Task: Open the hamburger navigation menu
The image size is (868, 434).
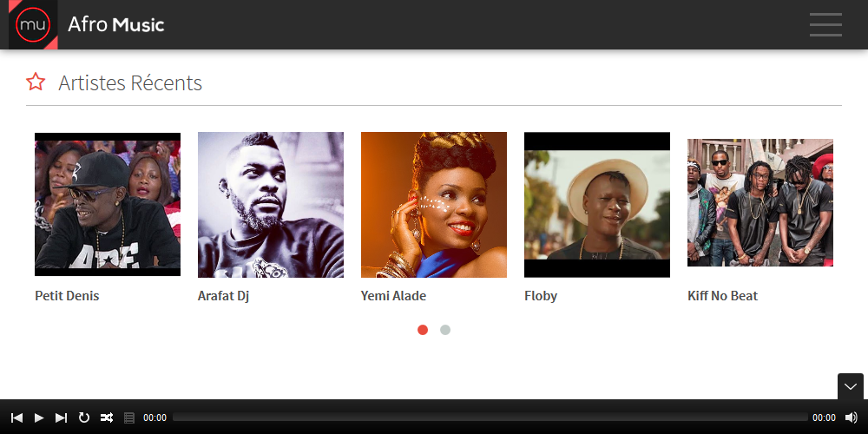Action: [825, 25]
